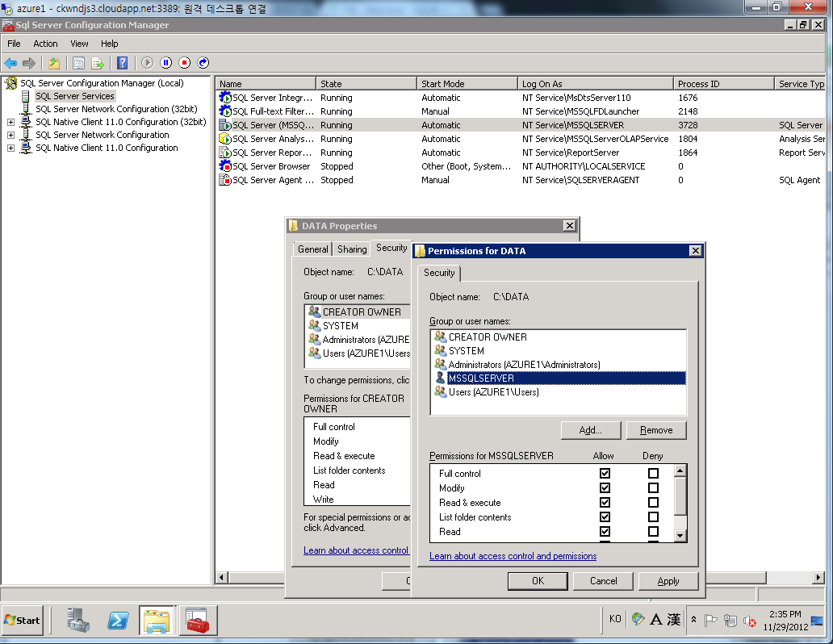833x644 pixels.
Task: Click OK in Permissions for DATA
Action: click(x=538, y=581)
